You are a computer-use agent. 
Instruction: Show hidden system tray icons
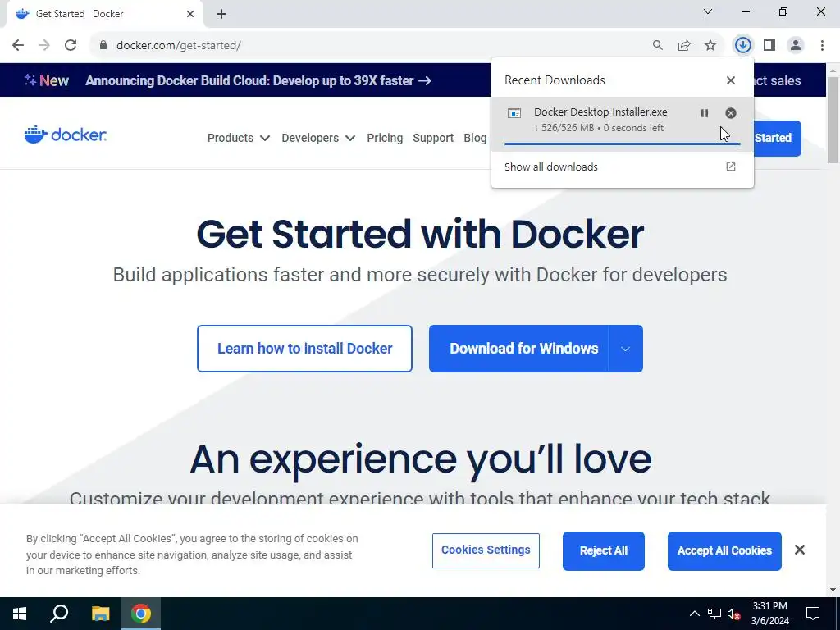(694, 614)
